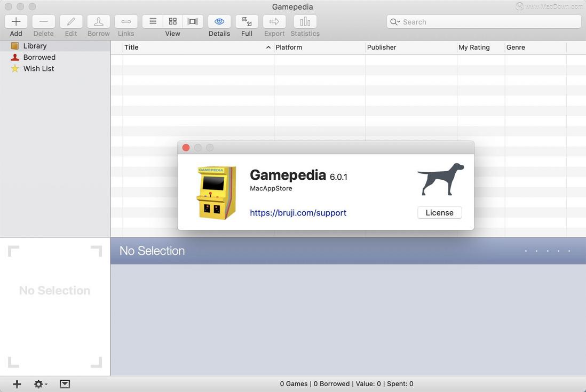Click the empty cover image placeholder
Image resolution: width=586 pixels, height=392 pixels.
(55, 307)
